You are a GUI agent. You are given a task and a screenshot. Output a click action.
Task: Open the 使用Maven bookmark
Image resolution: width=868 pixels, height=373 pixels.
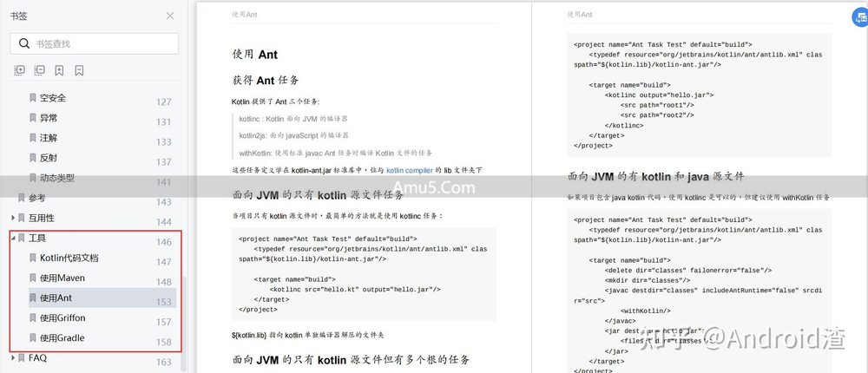[62, 278]
